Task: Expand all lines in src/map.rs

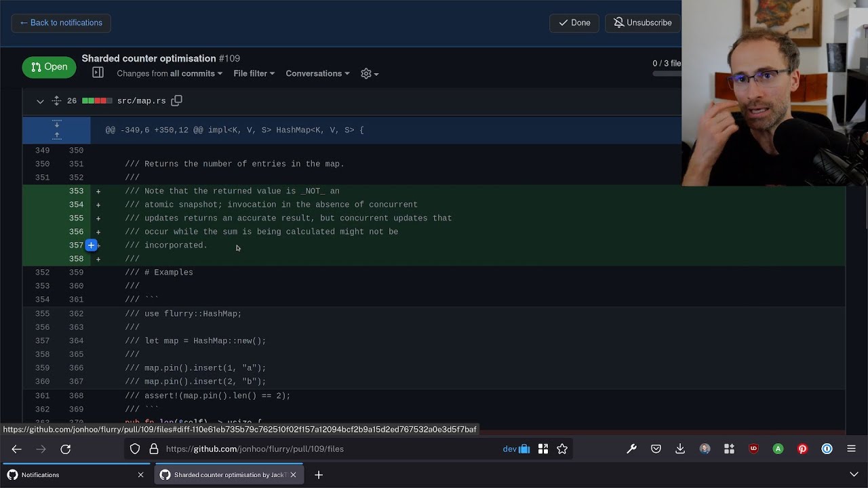Action: coord(56,101)
